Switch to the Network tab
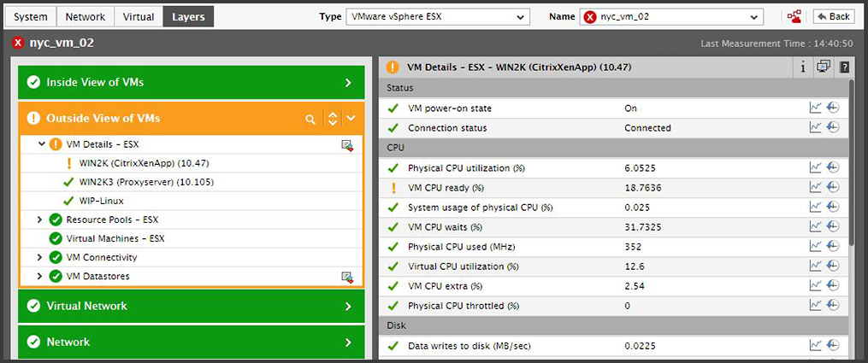868x363 pixels. [86, 16]
